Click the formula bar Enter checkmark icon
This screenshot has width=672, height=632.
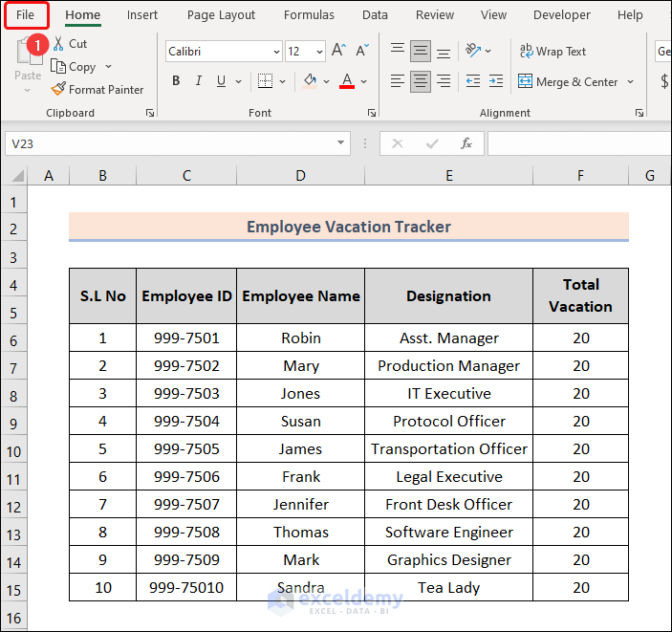pos(432,143)
